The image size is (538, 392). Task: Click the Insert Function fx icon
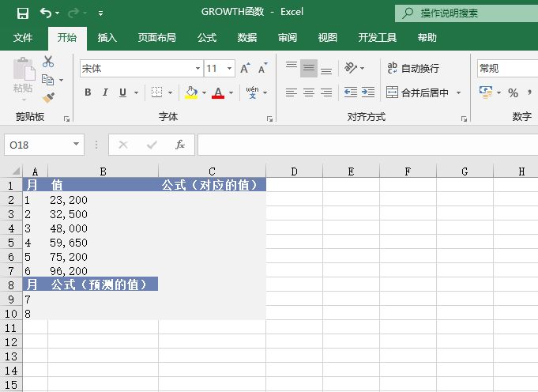click(x=180, y=145)
